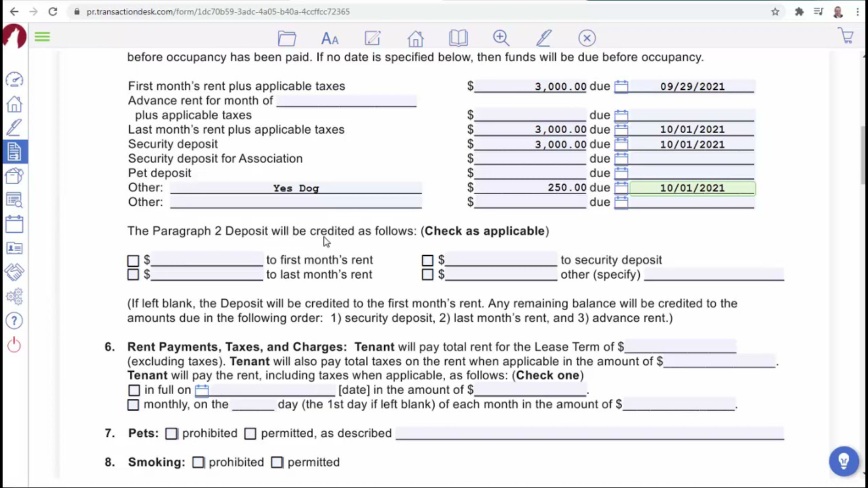
Task: Click the first month's rent 3,000.00 amount
Action: pyautogui.click(x=530, y=87)
